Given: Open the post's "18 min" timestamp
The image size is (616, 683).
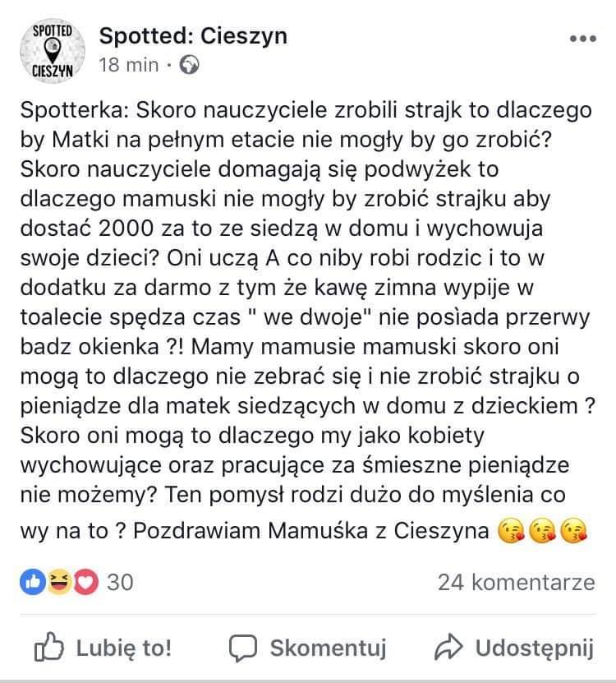Looking at the screenshot, I should [128, 65].
